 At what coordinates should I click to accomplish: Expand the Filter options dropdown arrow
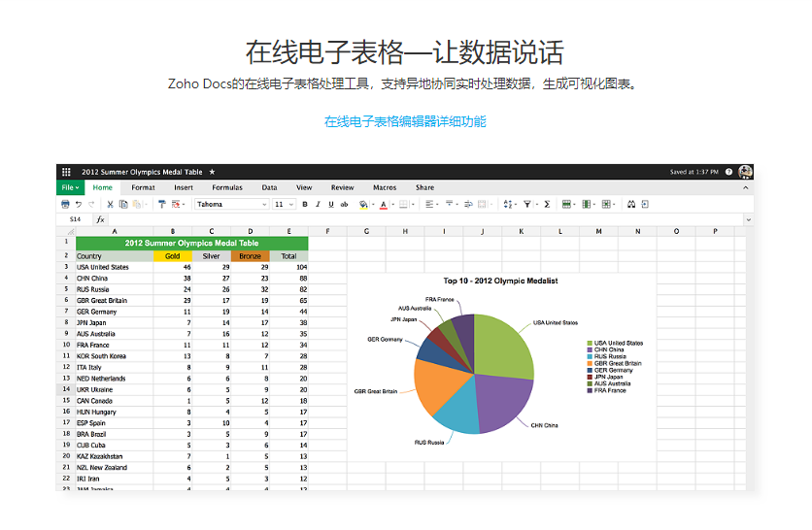coord(537,205)
